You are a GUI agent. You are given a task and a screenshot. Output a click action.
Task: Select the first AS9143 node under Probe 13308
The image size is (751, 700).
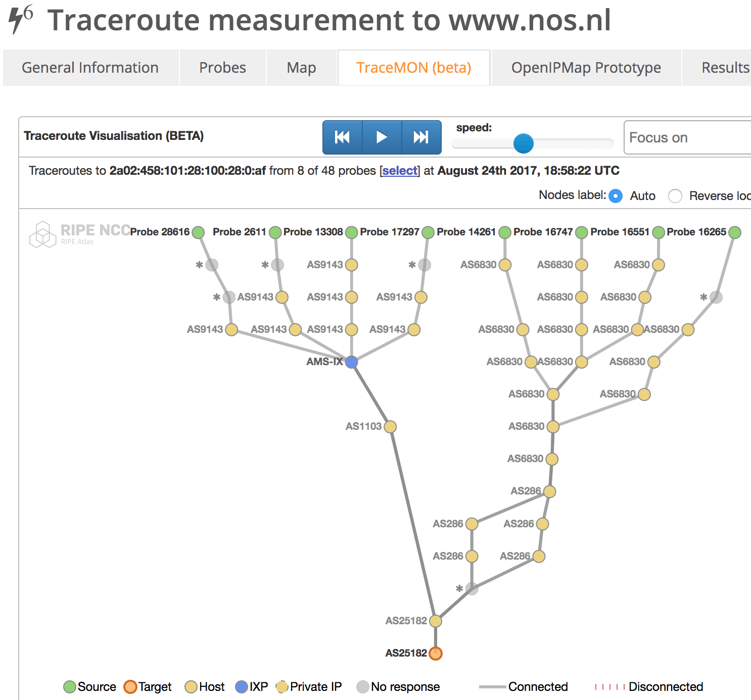pyautogui.click(x=352, y=265)
